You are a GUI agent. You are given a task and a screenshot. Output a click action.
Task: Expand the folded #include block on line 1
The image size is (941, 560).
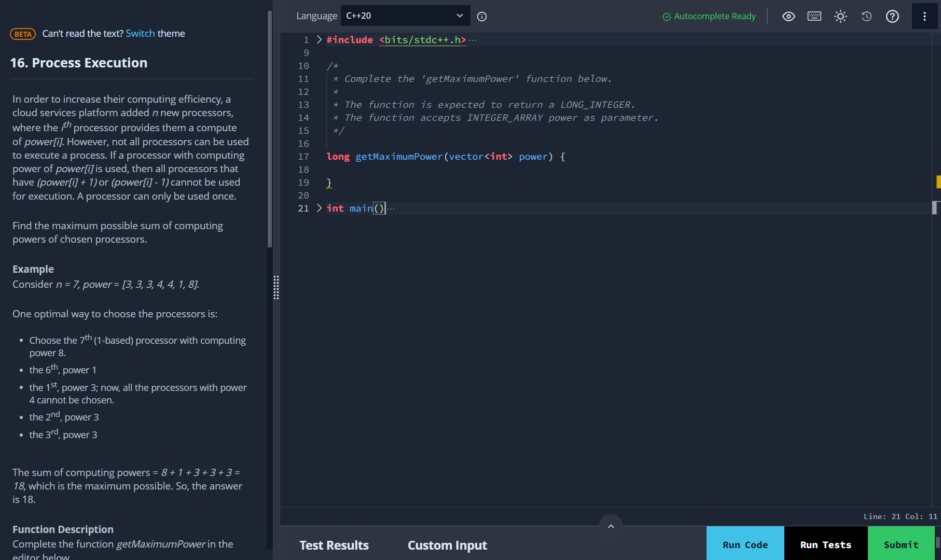point(319,40)
